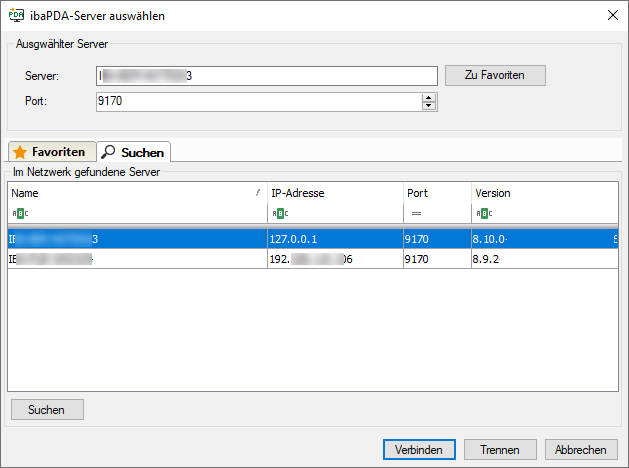This screenshot has height=468, width=629.
Task: Click the Version column header
Action: click(x=545, y=193)
